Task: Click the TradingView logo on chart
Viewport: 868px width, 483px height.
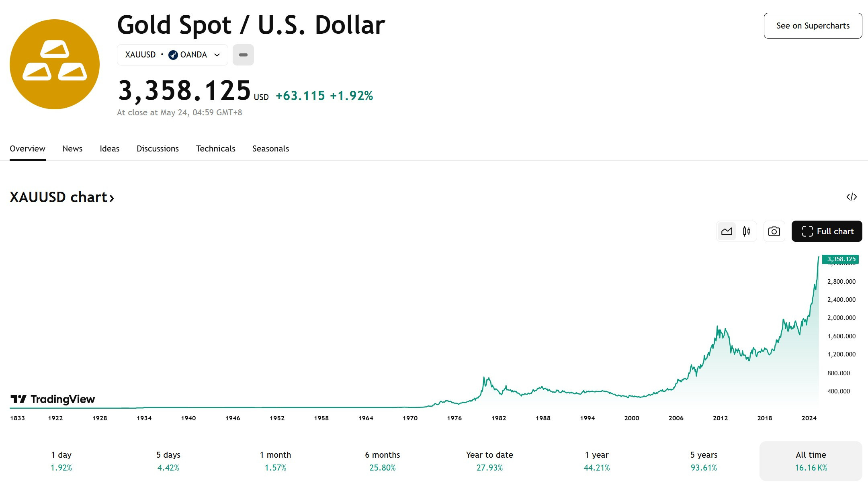Action: 53,399
